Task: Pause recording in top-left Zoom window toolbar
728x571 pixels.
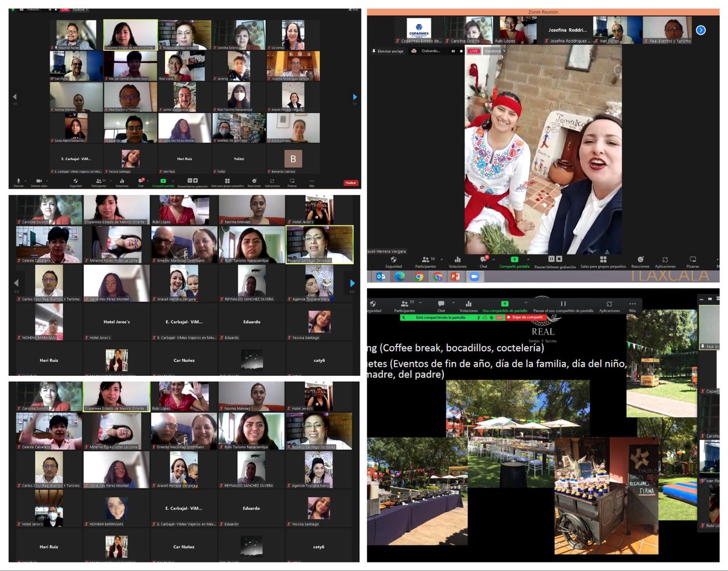Action: (x=189, y=181)
